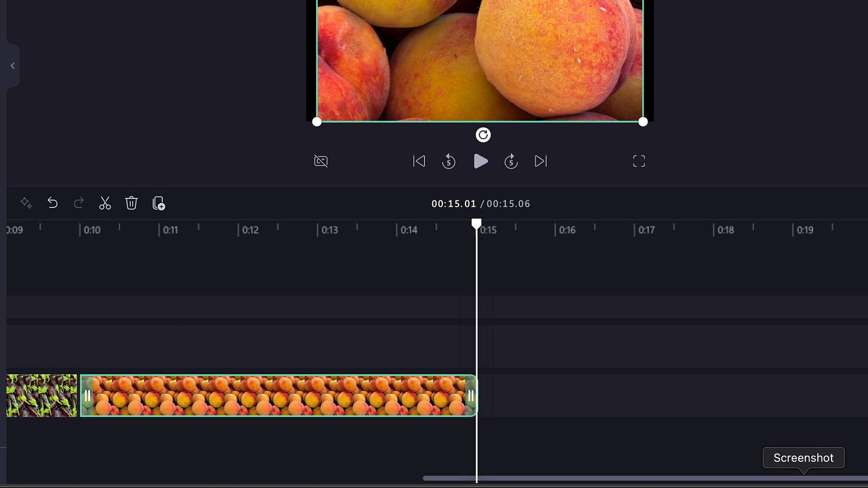This screenshot has width=868, height=488.
Task: Click the playhead marker on the ruler
Action: [x=476, y=224]
